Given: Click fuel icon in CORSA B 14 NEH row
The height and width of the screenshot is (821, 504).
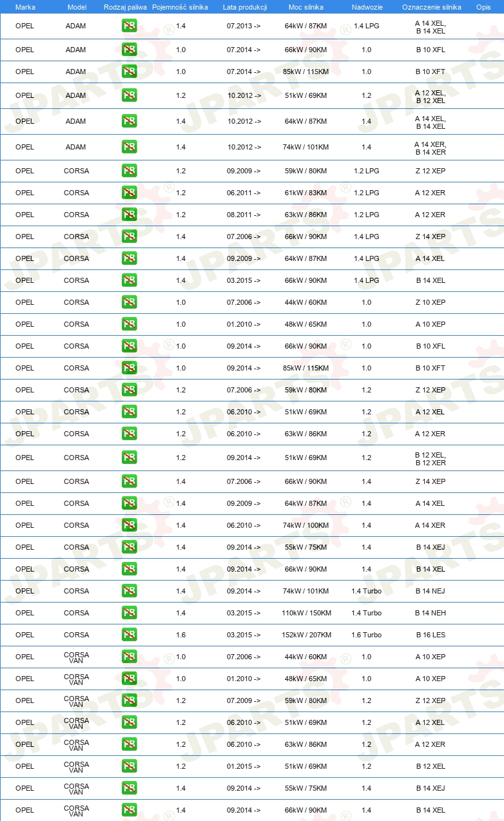Looking at the screenshot, I should coord(129,613).
